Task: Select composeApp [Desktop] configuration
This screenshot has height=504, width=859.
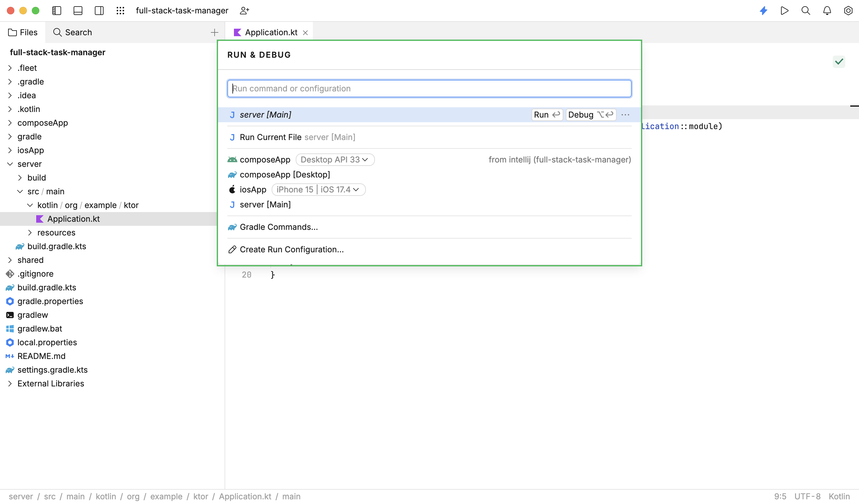Action: 430,175
